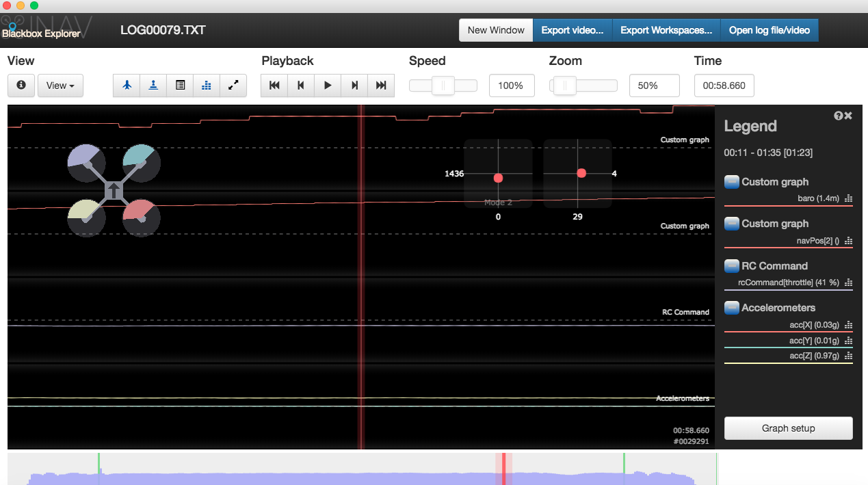
Task: Collapse the RC Command group in the Legend
Action: [731, 265]
